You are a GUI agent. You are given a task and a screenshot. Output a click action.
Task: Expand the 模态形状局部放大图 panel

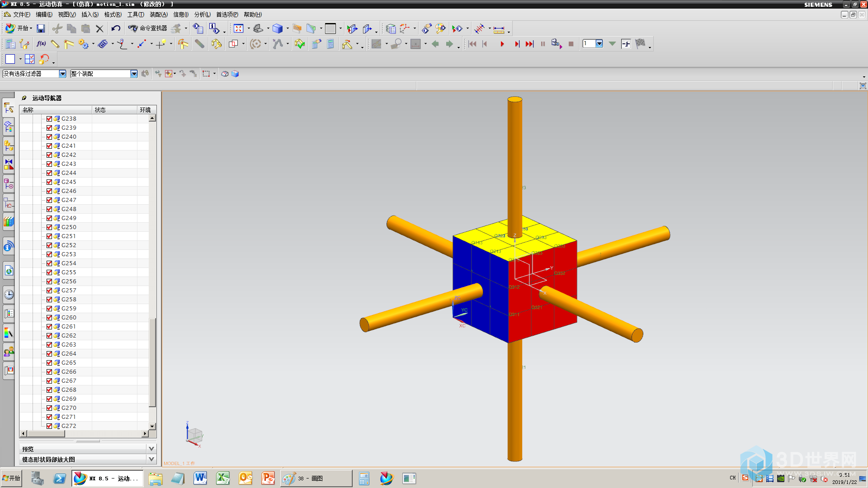tap(151, 459)
